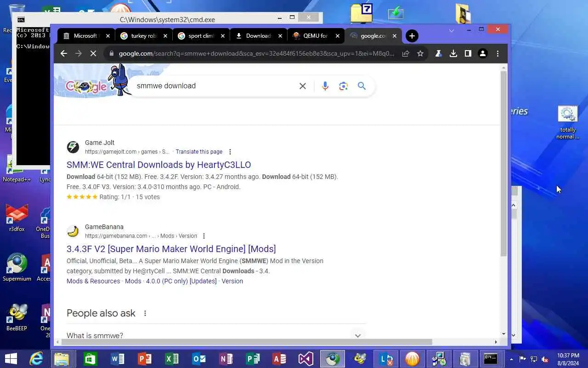Open Game Jolt result options menu

tap(230, 152)
